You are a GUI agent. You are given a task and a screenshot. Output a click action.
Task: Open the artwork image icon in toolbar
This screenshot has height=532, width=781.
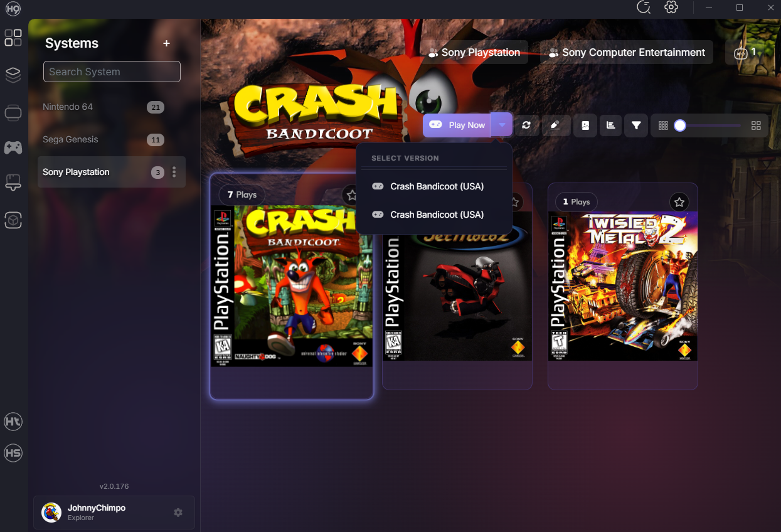click(x=585, y=125)
